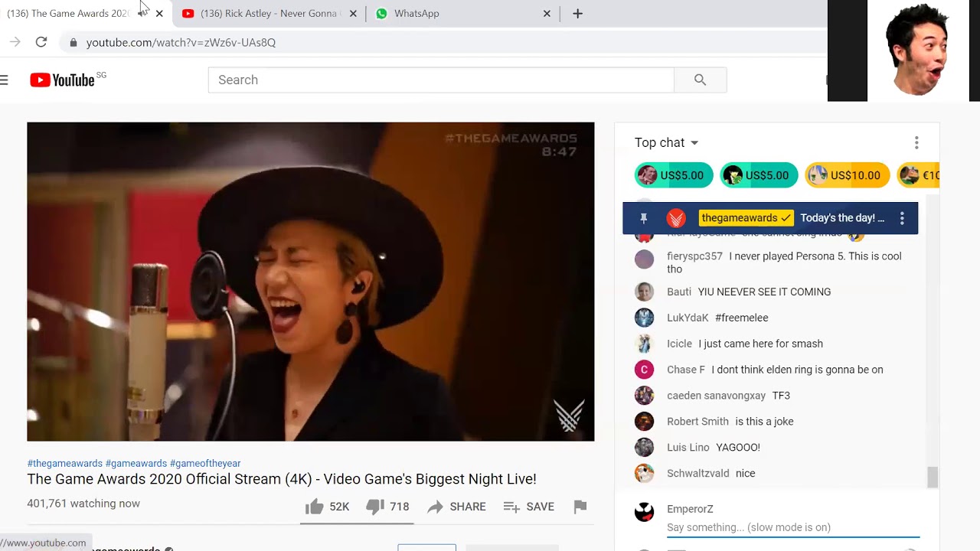Image resolution: width=980 pixels, height=551 pixels.
Task: Open live chat three-dot options menu
Action: click(916, 143)
